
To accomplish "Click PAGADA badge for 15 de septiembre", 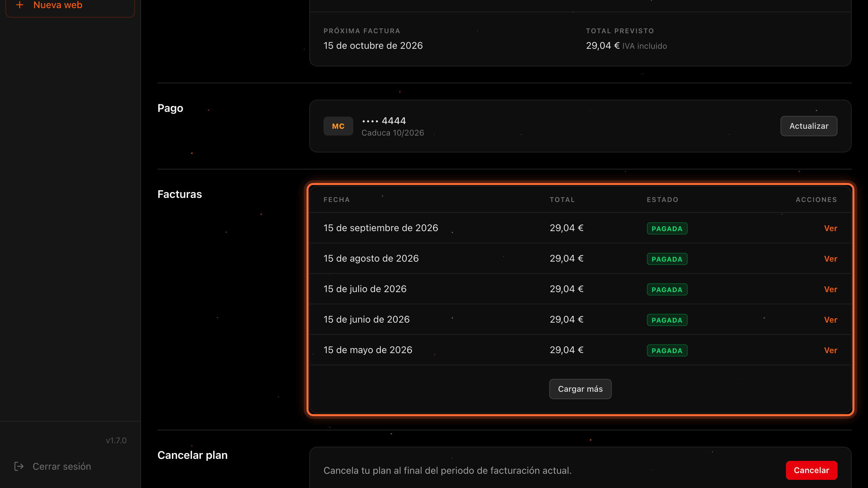I will [x=667, y=228].
